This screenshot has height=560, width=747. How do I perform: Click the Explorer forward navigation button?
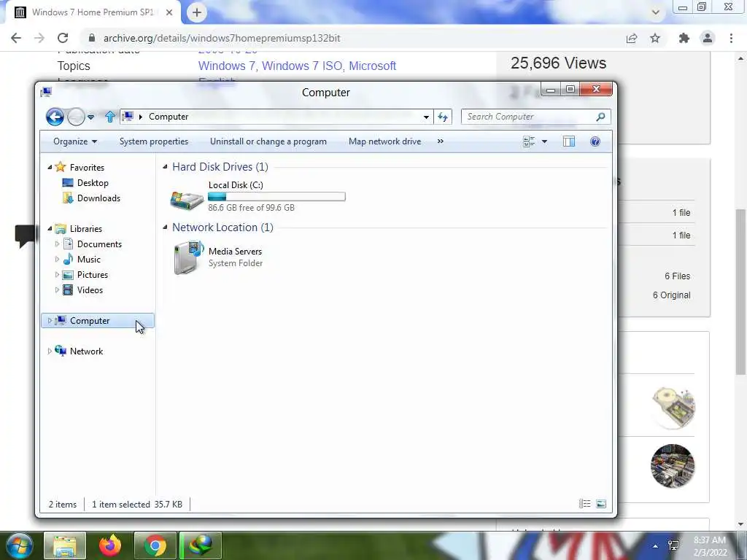76,117
